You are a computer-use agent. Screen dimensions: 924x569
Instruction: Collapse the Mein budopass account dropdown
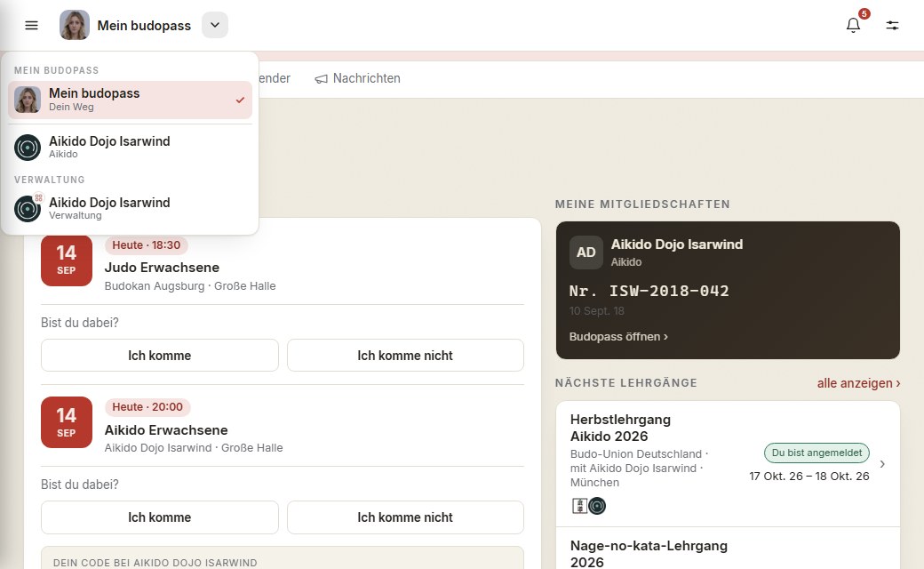[215, 26]
